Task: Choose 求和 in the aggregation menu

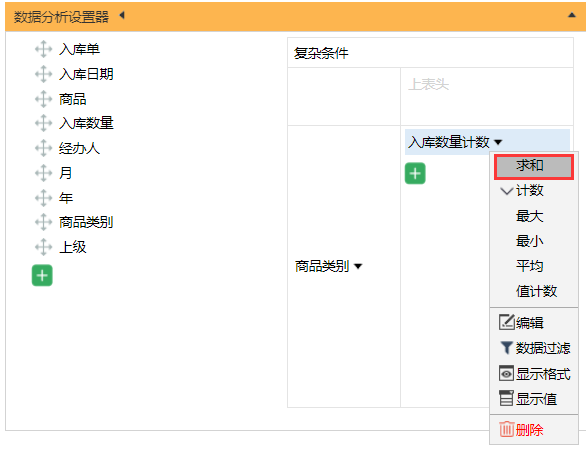Action: pos(534,166)
